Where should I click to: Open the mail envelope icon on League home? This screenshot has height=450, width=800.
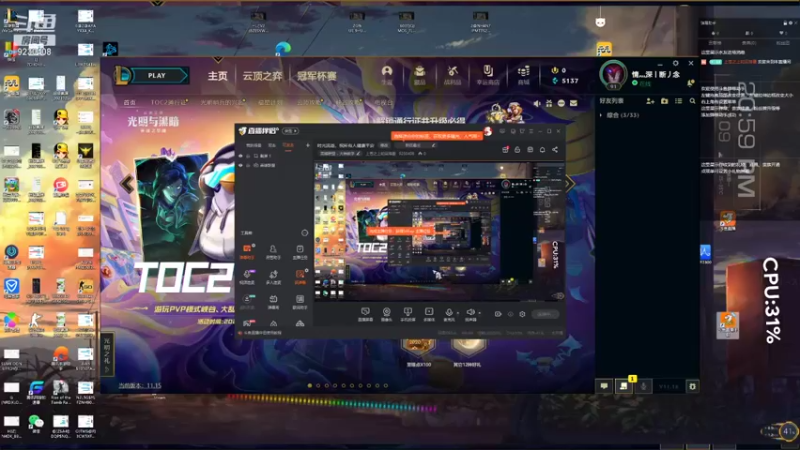point(573,103)
